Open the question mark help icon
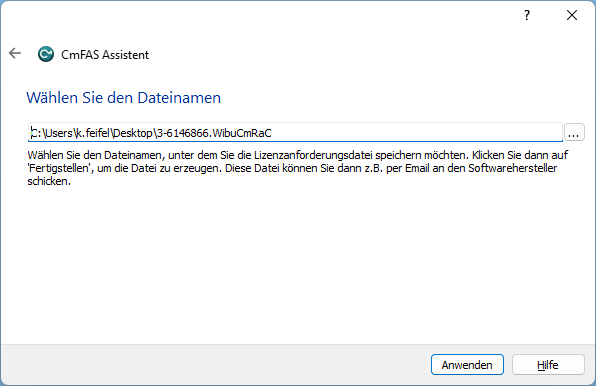Viewport: 596px width, 386px height. (527, 15)
